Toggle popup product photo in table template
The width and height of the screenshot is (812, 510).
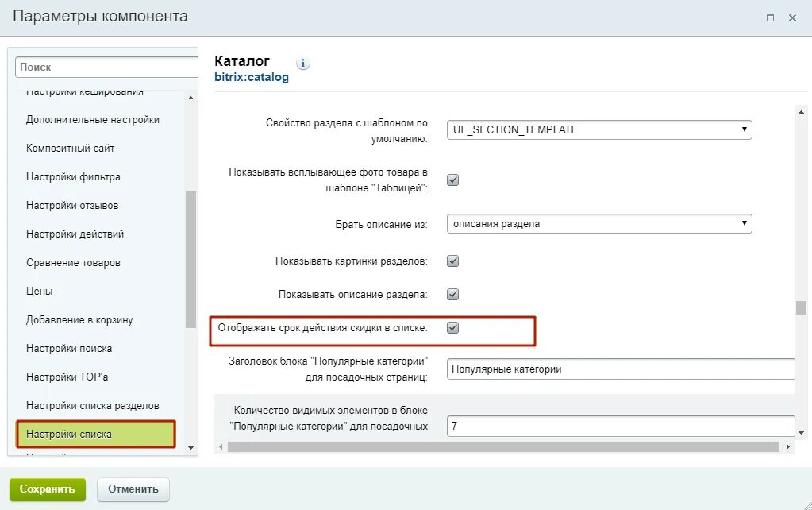click(x=452, y=180)
